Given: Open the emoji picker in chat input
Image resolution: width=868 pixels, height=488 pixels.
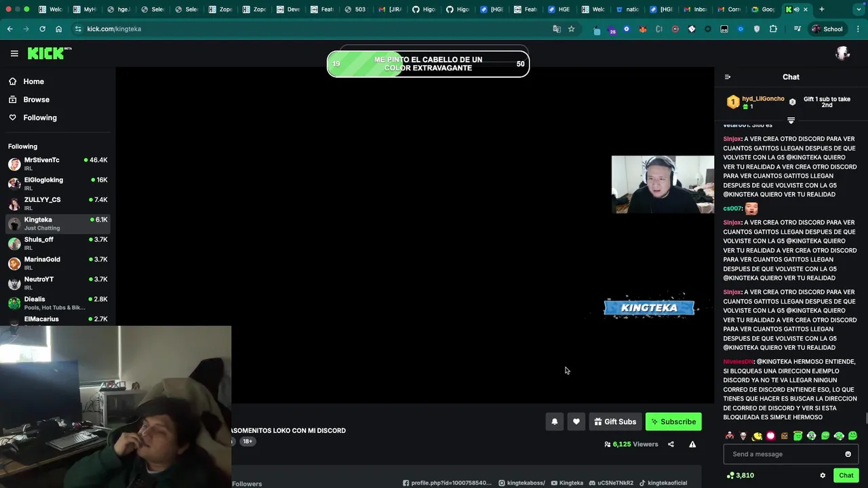Looking at the screenshot, I should 848,454.
